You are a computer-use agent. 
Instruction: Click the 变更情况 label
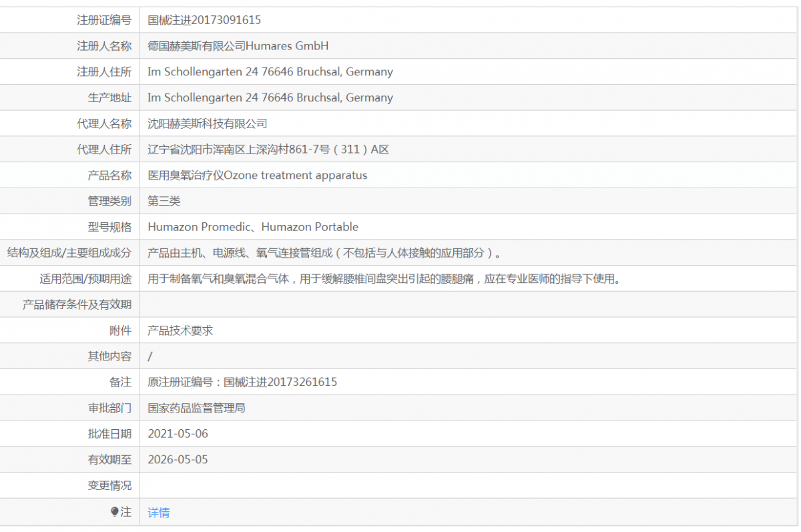click(110, 485)
